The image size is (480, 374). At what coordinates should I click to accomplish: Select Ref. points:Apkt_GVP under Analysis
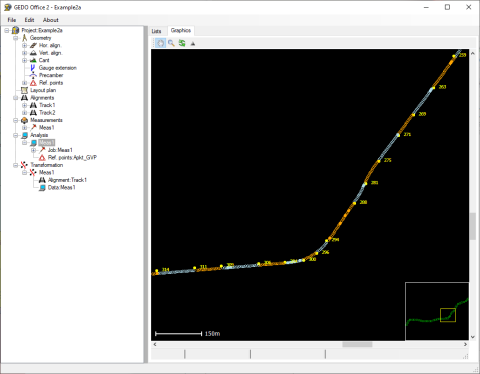click(72, 157)
